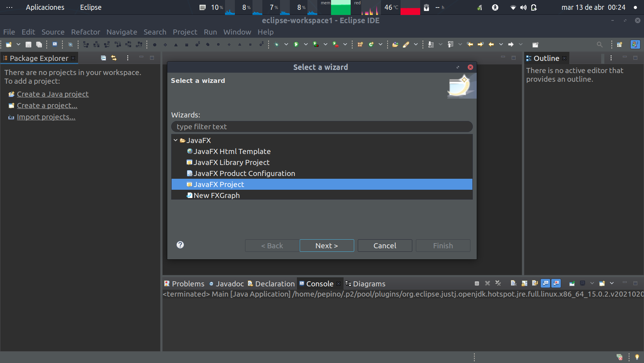Open the New file dropdown arrow

pos(18,45)
